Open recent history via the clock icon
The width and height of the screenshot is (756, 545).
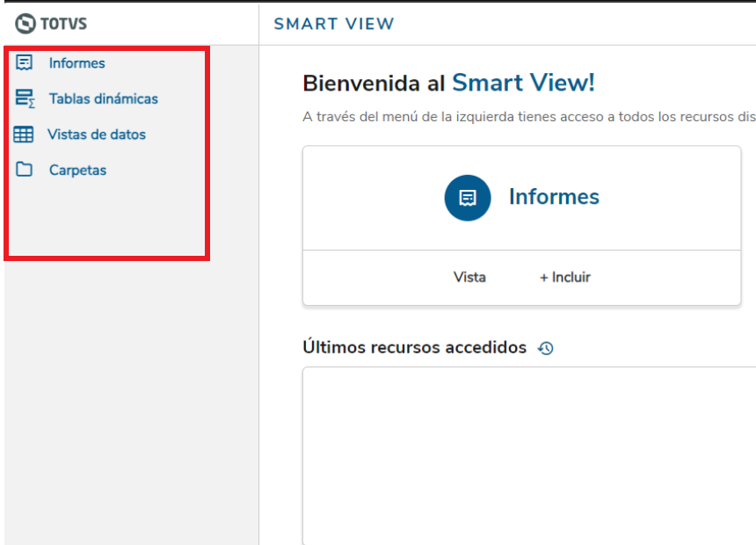coord(546,347)
